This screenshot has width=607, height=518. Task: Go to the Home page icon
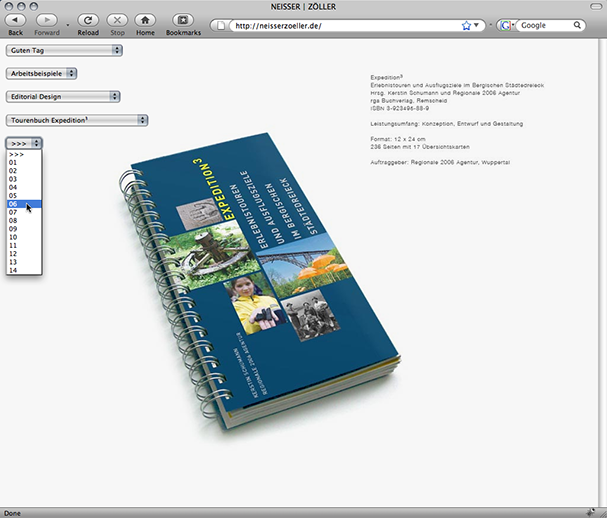[145, 20]
